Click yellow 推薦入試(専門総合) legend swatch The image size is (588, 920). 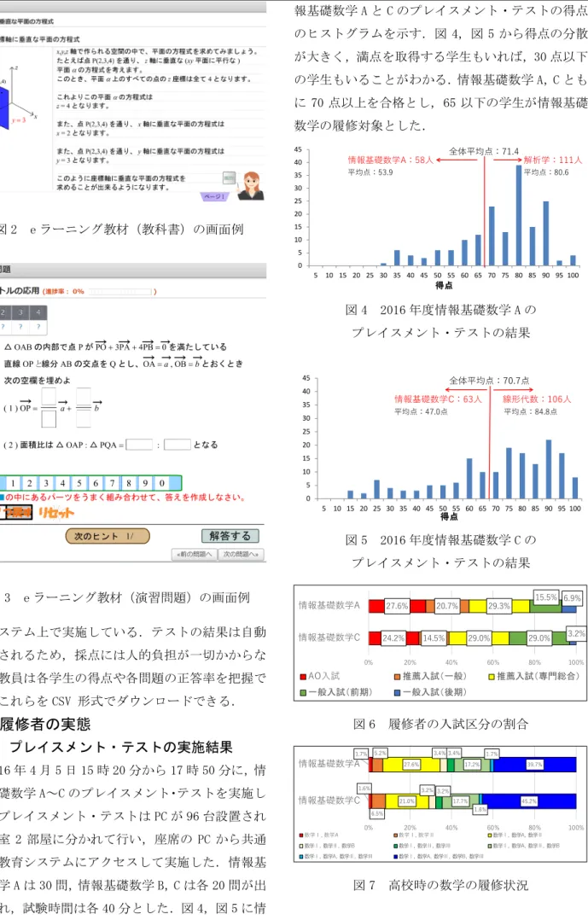[x=492, y=677]
